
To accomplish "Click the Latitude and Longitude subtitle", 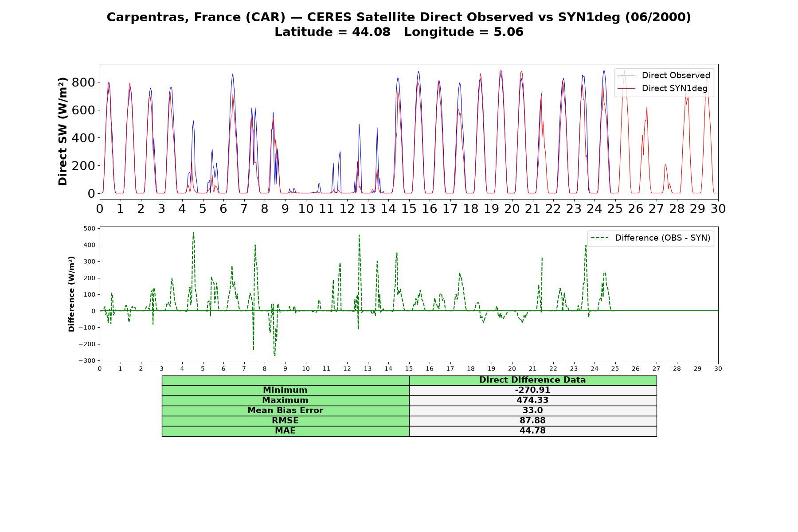I will (399, 32).
